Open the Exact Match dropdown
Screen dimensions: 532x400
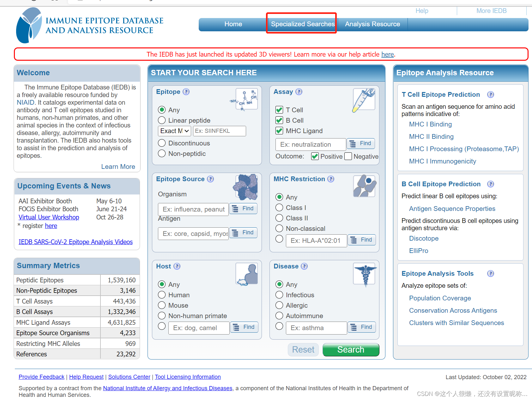pos(174,131)
